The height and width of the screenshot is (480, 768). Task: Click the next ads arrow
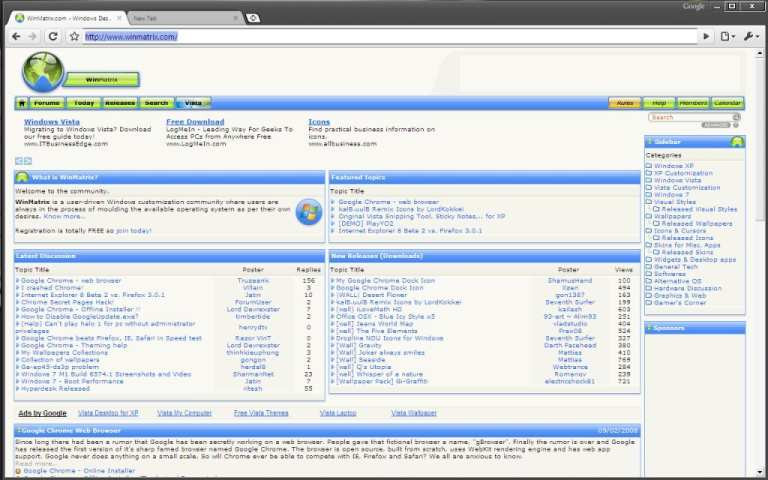pos(28,161)
